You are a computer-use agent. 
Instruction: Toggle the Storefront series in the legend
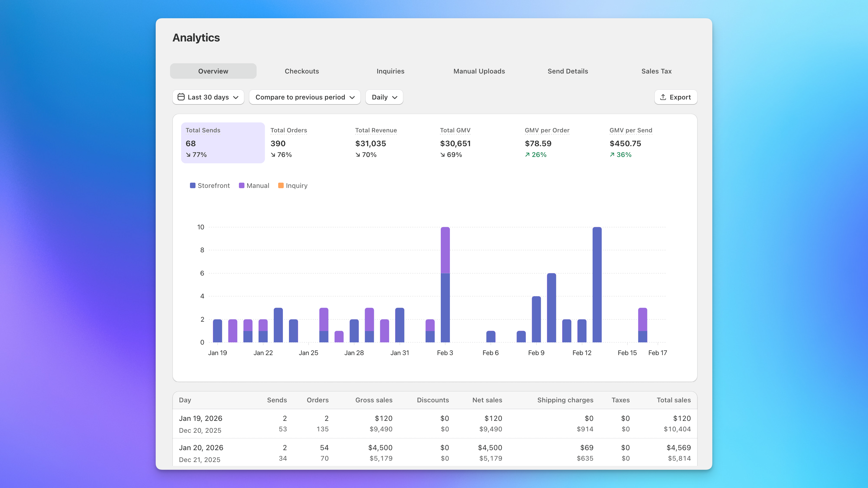point(210,186)
